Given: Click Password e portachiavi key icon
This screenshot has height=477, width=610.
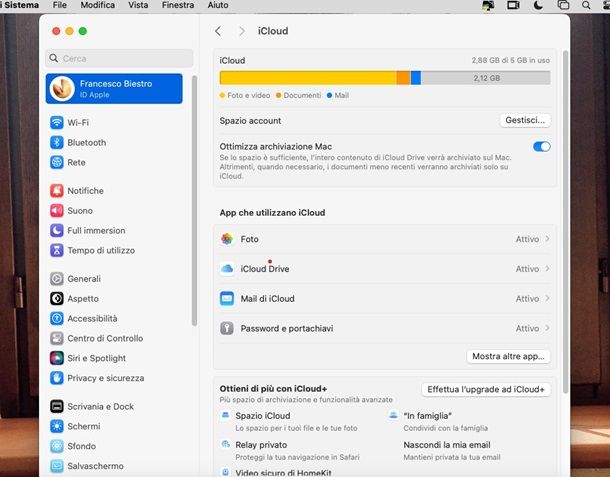Looking at the screenshot, I should [x=227, y=328].
